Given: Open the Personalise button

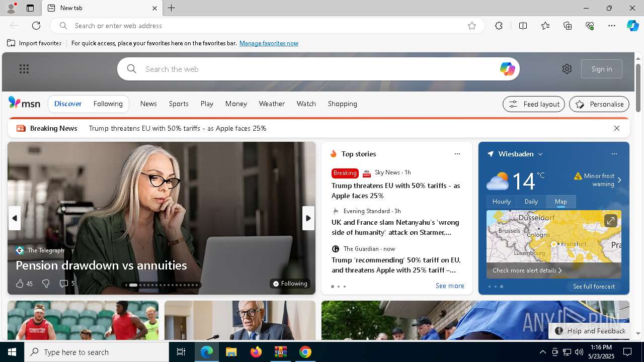Looking at the screenshot, I should point(599,104).
